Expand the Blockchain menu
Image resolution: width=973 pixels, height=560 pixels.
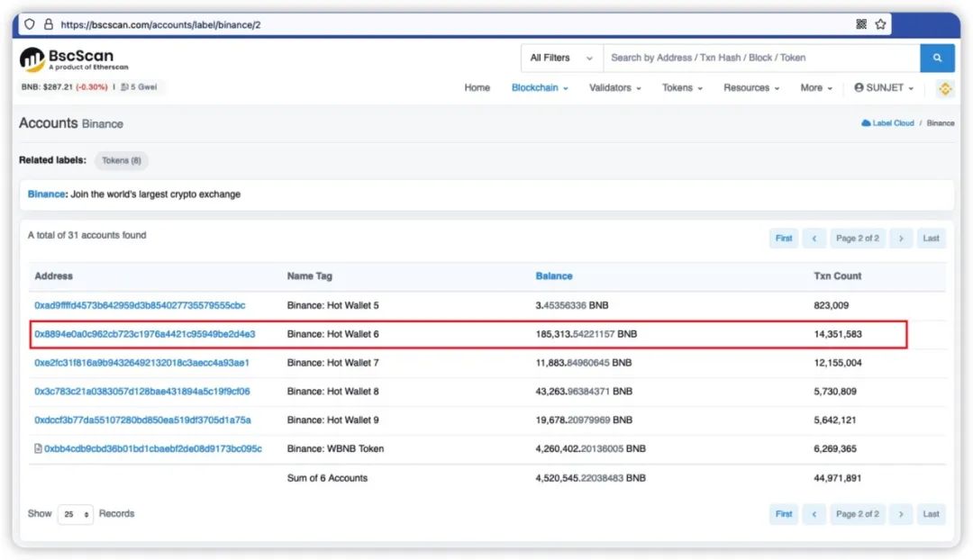pyautogui.click(x=540, y=88)
